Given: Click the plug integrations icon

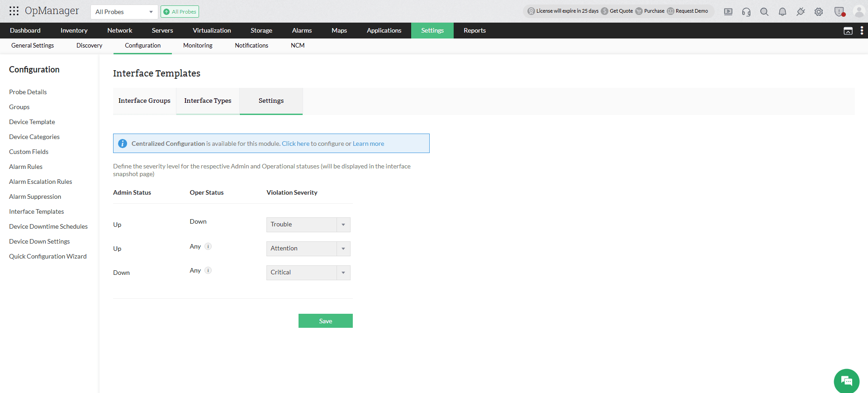Looking at the screenshot, I should pos(801,12).
